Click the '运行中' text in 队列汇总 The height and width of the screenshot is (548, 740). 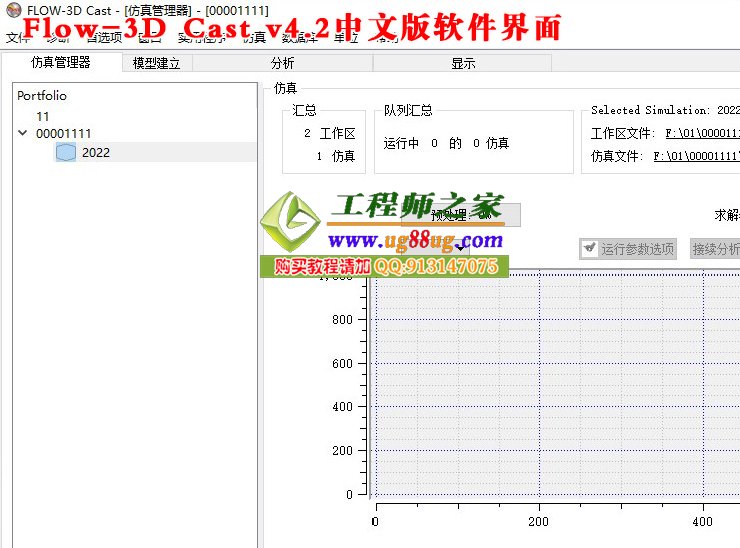point(401,143)
